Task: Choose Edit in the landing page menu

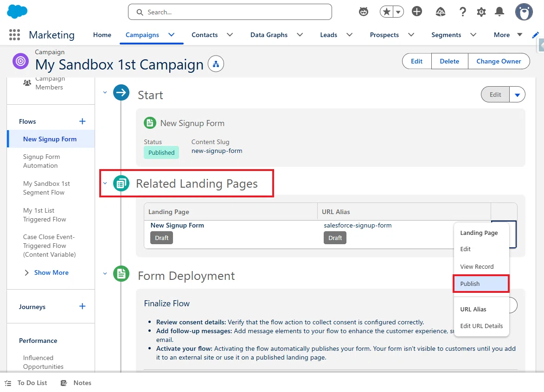Action: click(x=481, y=249)
